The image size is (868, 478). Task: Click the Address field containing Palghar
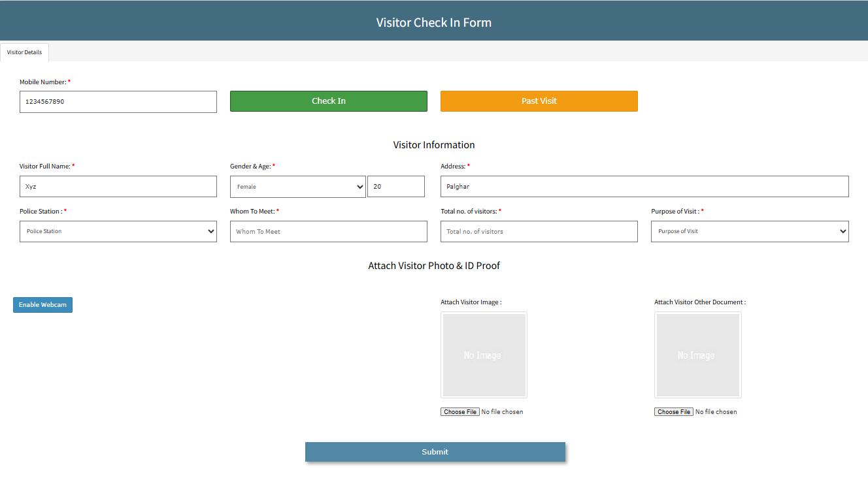tap(644, 186)
